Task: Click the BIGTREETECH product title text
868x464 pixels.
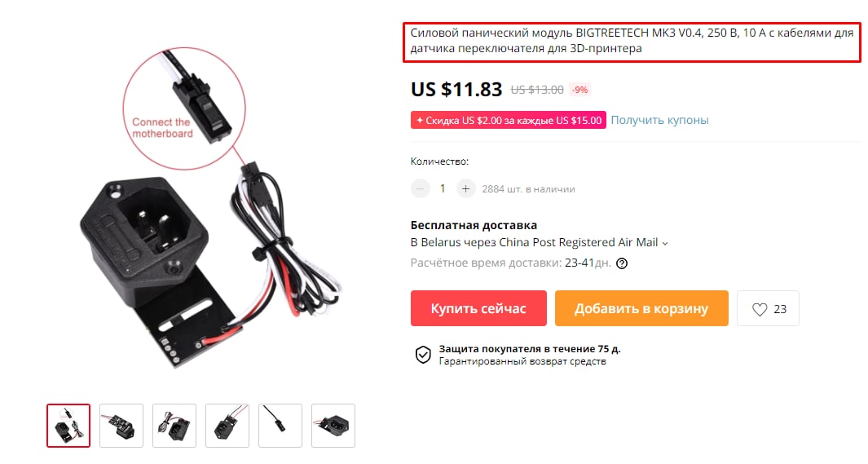Action: coord(632,41)
